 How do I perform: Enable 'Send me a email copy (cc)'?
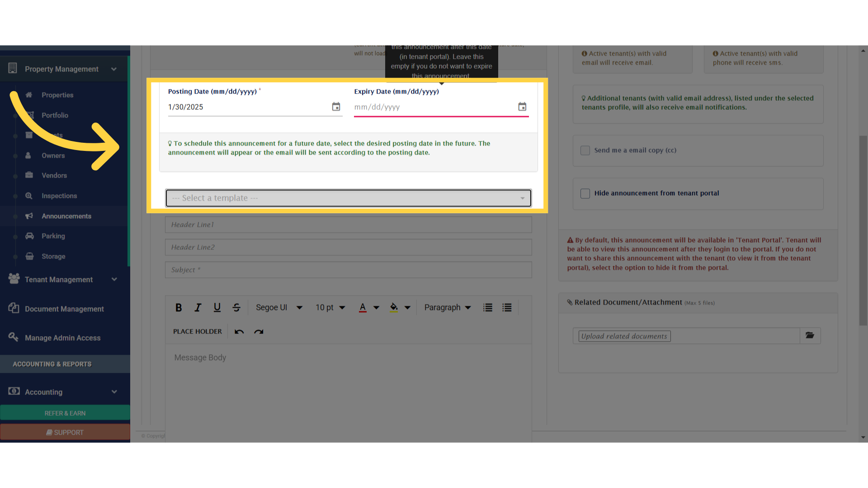tap(585, 150)
